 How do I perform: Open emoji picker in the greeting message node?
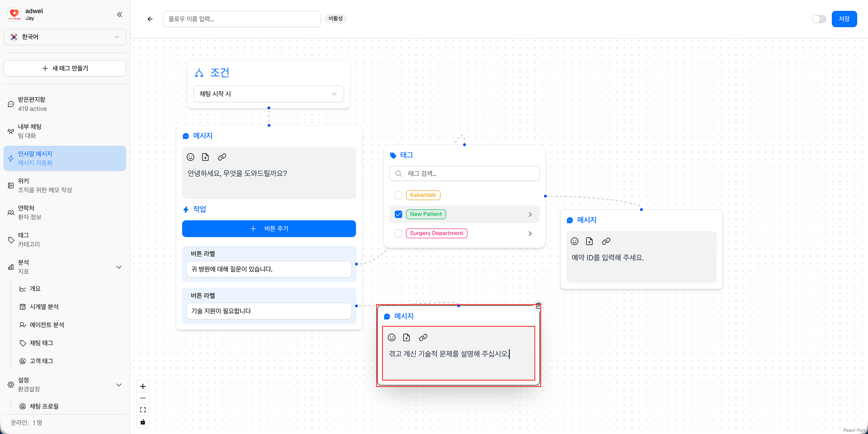[190, 157]
